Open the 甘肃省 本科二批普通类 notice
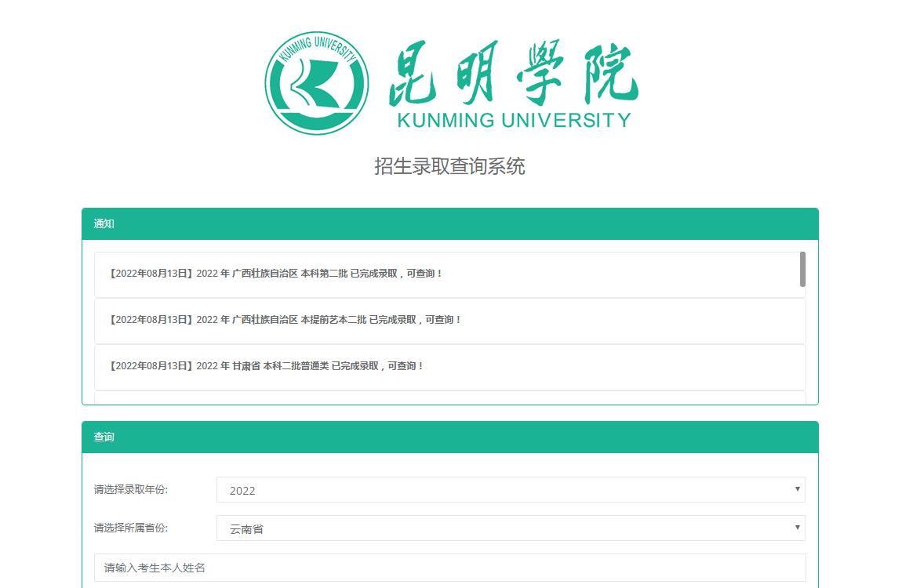Image resolution: width=902 pixels, height=588 pixels. [450, 367]
